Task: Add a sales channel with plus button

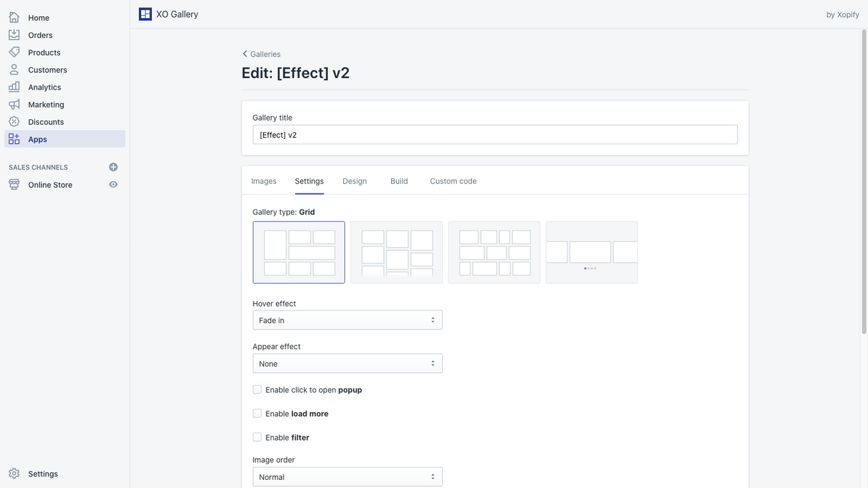Action: coord(113,167)
